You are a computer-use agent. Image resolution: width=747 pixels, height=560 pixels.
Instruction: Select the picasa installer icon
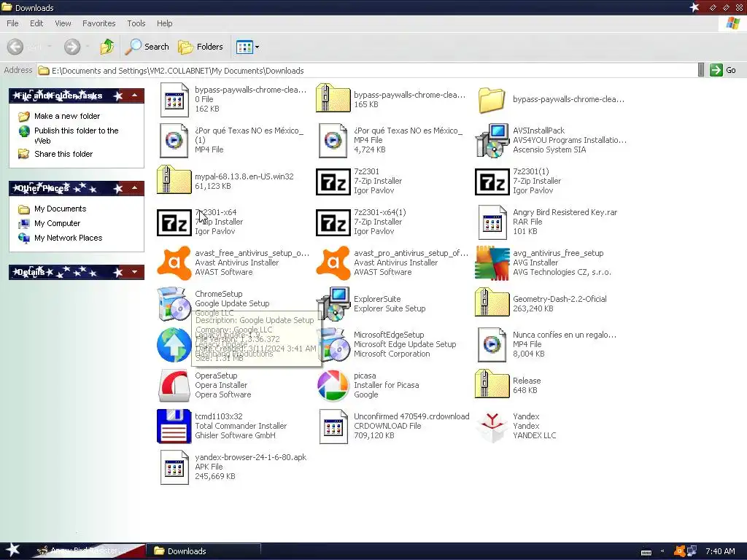coord(333,385)
